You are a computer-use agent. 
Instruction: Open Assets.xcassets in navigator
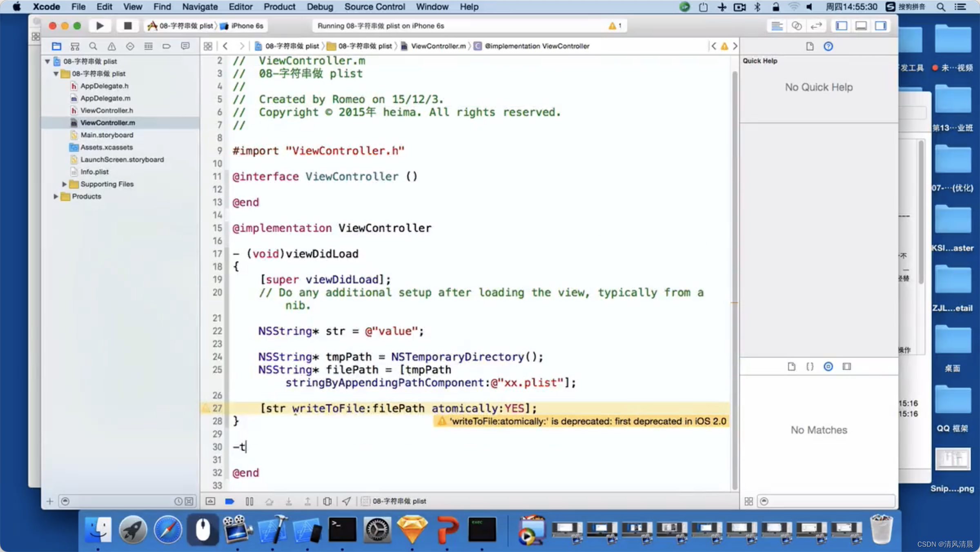(107, 147)
